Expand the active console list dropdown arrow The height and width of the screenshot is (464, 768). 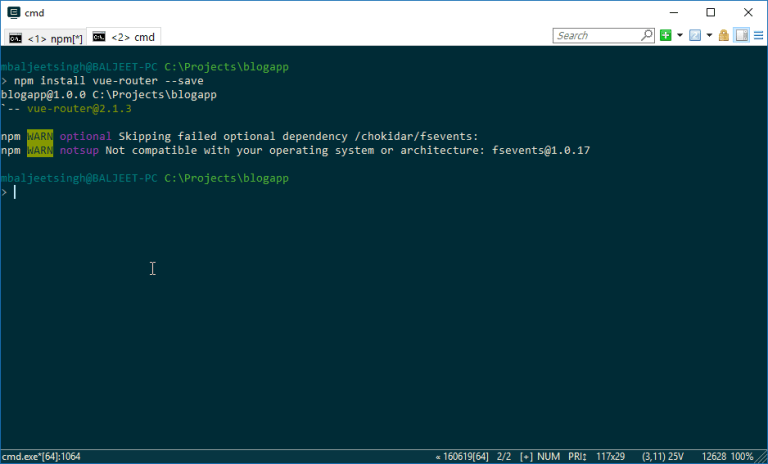click(709, 35)
